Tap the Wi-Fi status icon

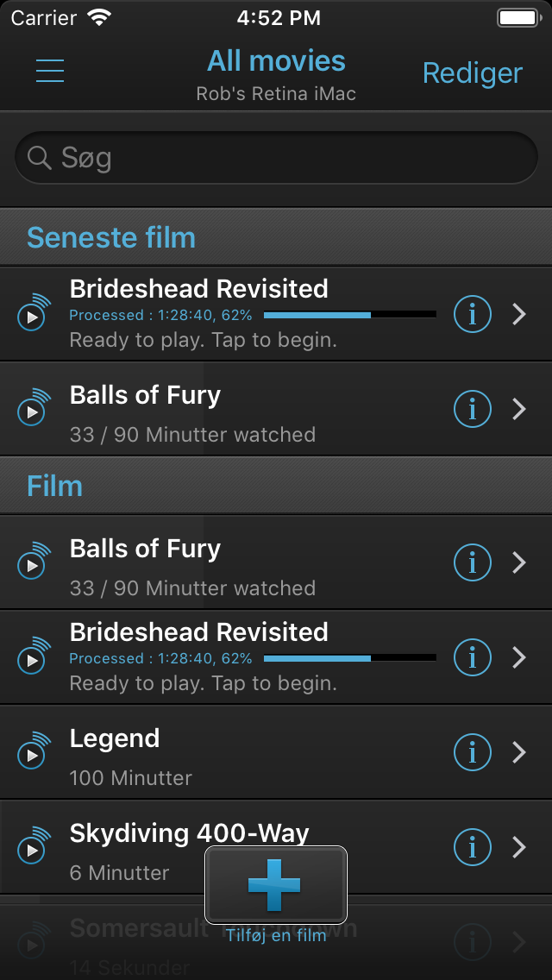tap(100, 17)
